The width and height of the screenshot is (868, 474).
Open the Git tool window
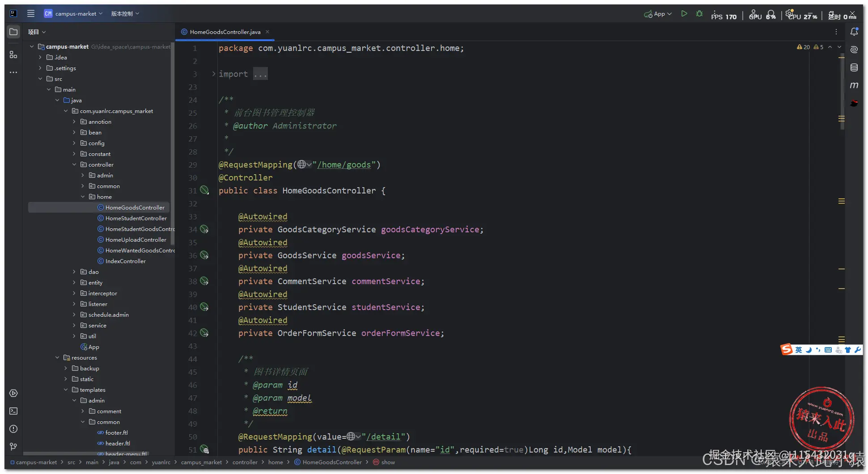coord(13,447)
